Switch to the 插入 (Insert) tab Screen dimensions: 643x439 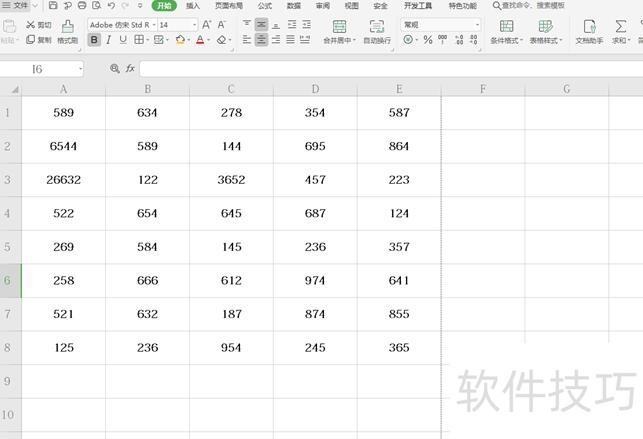point(193,6)
